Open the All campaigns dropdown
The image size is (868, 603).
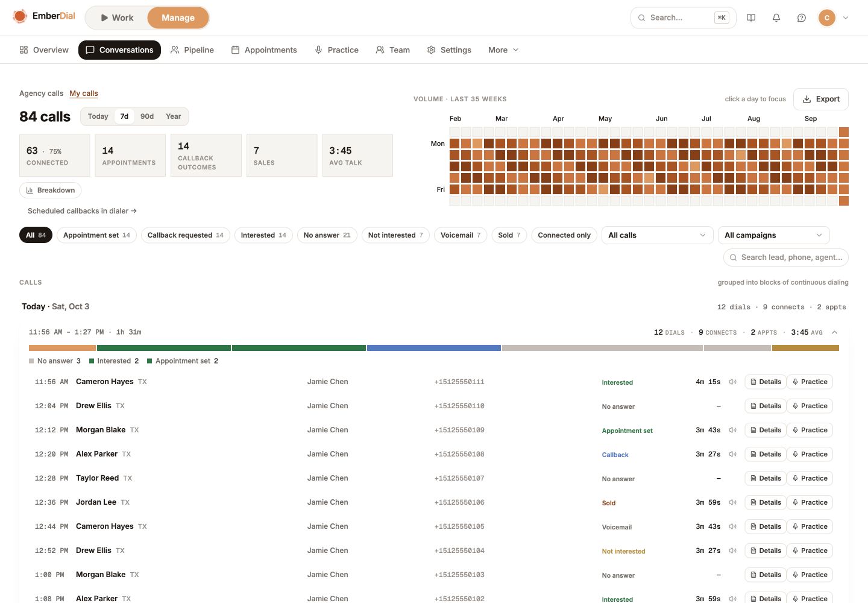(773, 235)
